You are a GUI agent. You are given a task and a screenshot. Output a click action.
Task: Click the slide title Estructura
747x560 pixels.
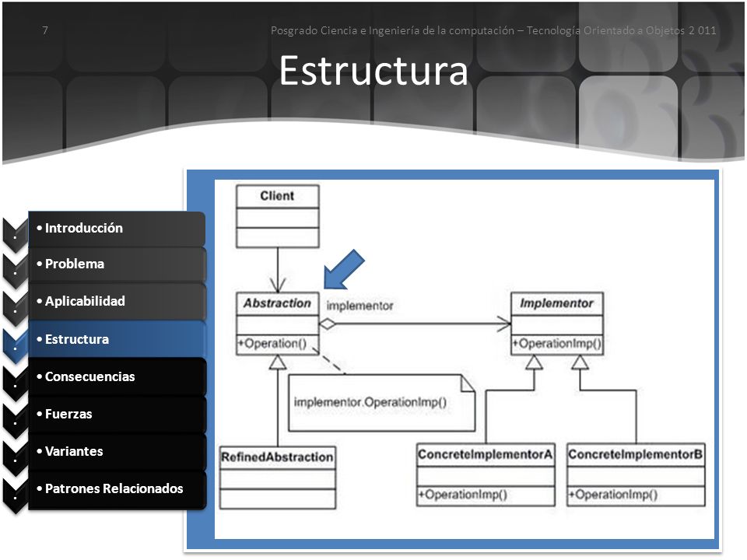(x=373, y=71)
